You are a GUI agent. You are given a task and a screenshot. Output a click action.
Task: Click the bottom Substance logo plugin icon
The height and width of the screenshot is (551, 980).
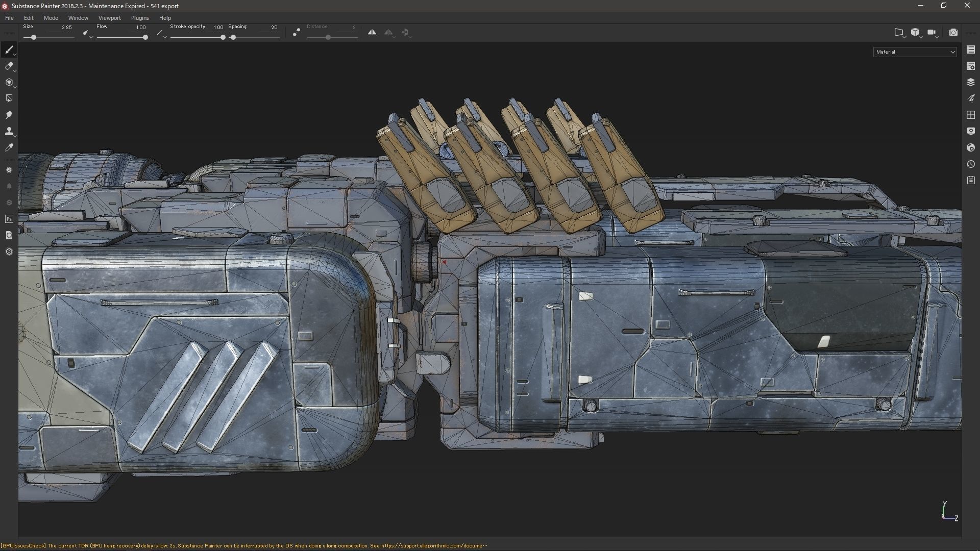click(x=9, y=252)
